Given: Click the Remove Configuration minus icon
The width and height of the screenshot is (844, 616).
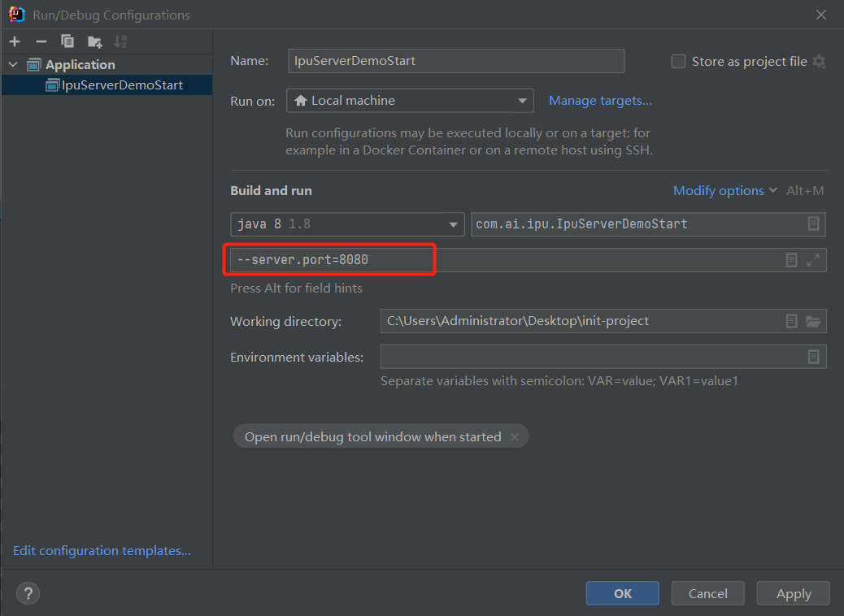Looking at the screenshot, I should coord(41,41).
